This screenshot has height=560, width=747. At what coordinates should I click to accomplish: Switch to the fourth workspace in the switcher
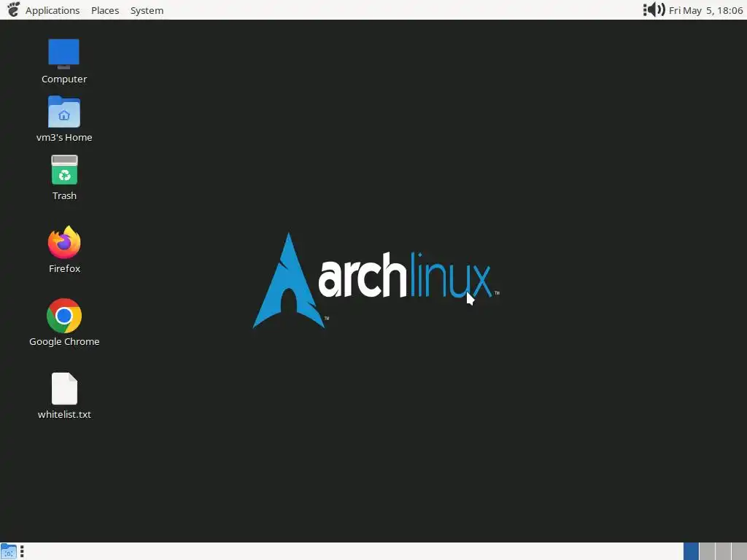click(x=740, y=551)
